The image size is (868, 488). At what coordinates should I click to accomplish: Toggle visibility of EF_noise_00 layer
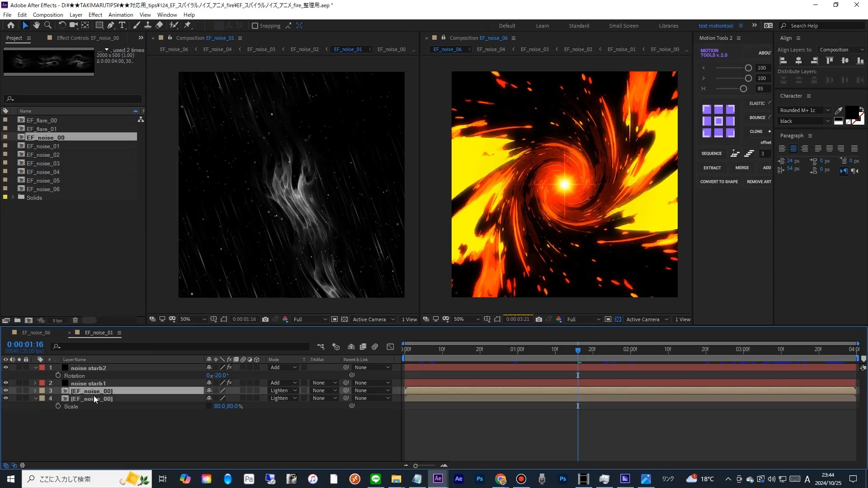click(x=5, y=391)
